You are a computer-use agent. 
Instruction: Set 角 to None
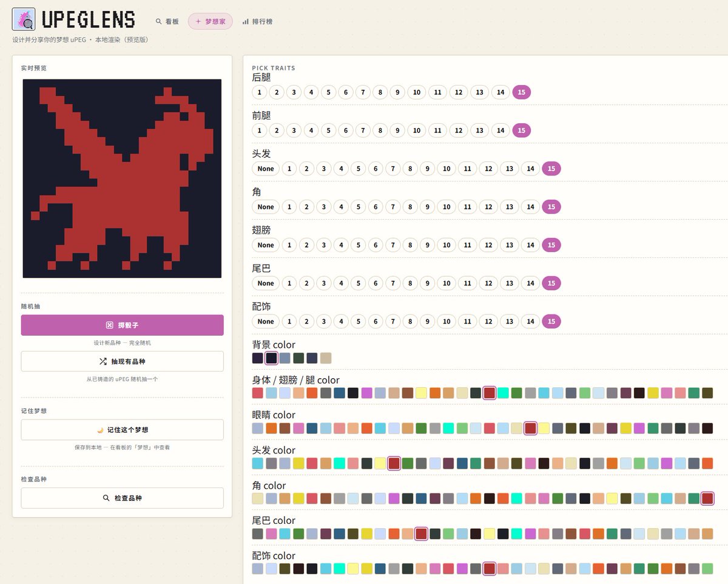[266, 207]
